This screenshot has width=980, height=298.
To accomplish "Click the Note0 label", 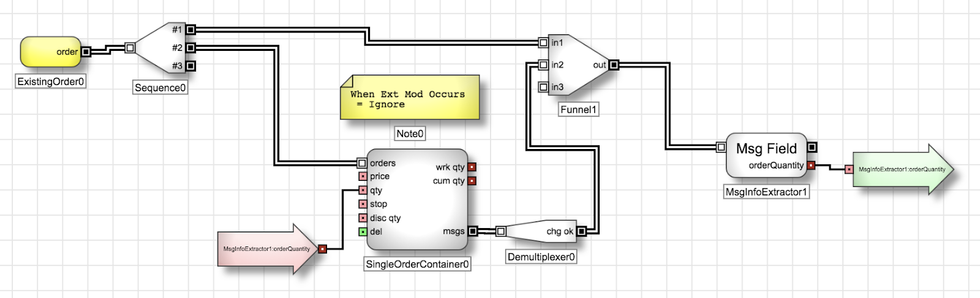I will (x=410, y=134).
